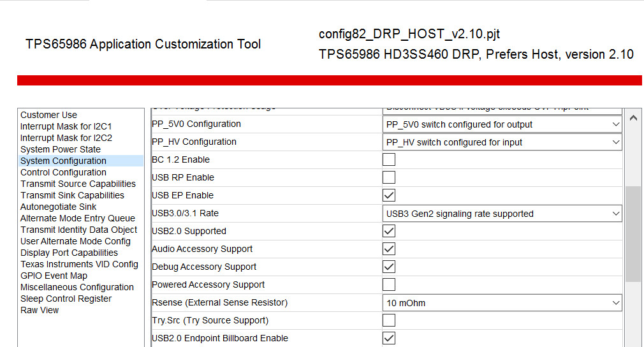Click the Rsense (External Sense Resistor) label
This screenshot has height=347, width=644.
pyautogui.click(x=220, y=302)
